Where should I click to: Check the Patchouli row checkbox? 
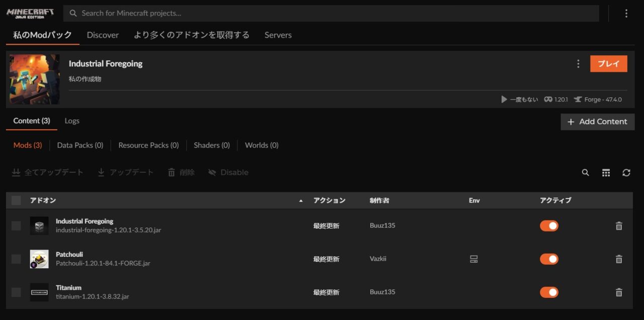click(x=16, y=259)
